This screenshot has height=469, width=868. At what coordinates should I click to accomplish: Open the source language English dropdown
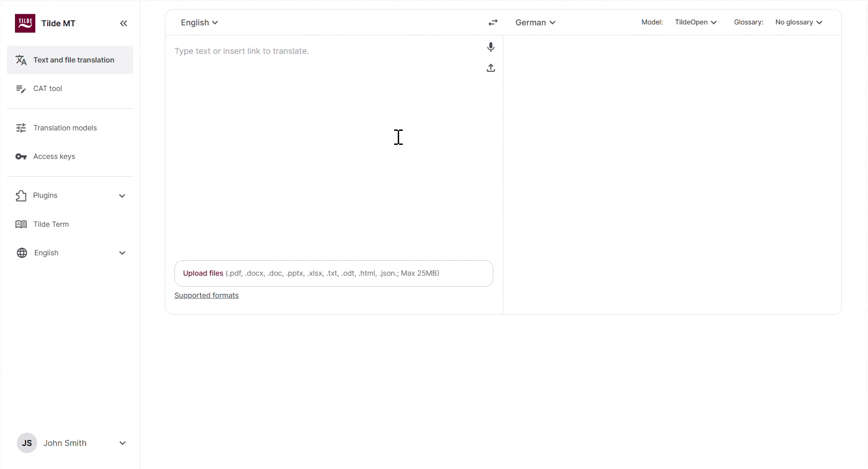tap(199, 22)
